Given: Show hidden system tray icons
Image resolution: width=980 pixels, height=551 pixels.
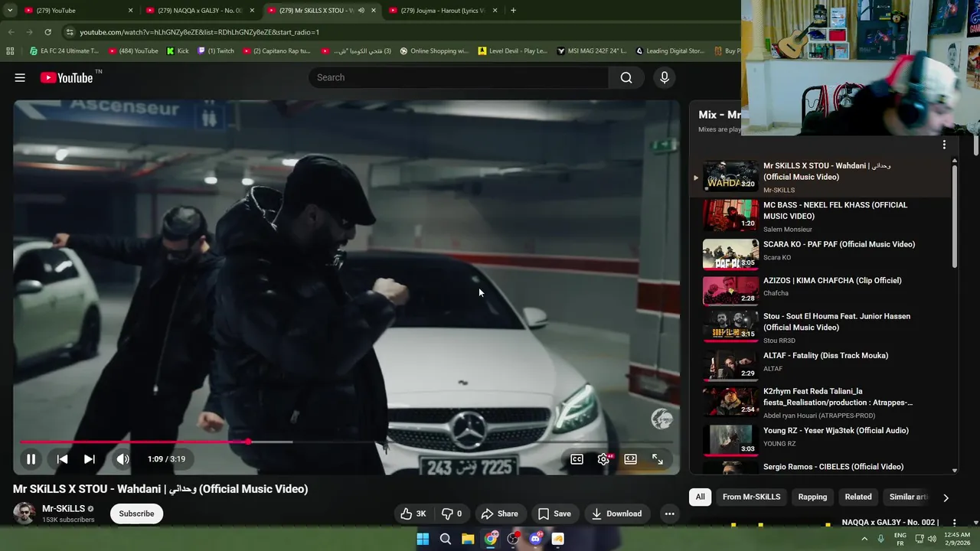Looking at the screenshot, I should coord(864,539).
